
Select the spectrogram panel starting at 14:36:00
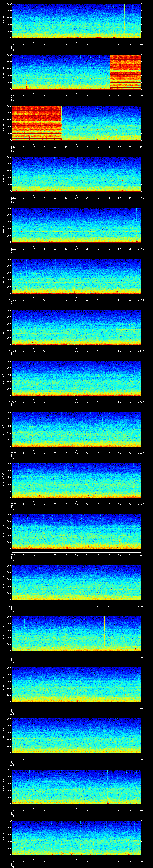click(76, 378)
